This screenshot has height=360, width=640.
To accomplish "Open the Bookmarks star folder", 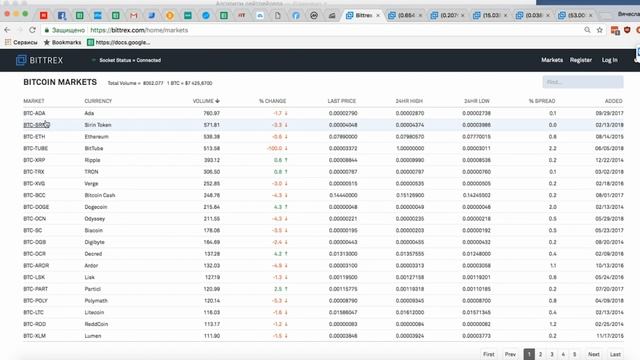I will pos(62,42).
